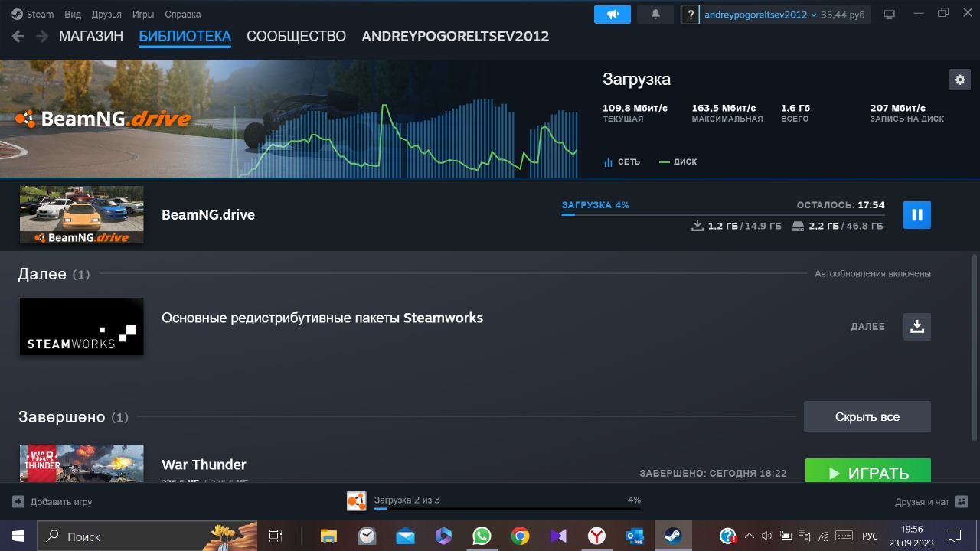The image size is (980, 551).
Task: Click the Steam taskbar icon
Action: tap(673, 536)
